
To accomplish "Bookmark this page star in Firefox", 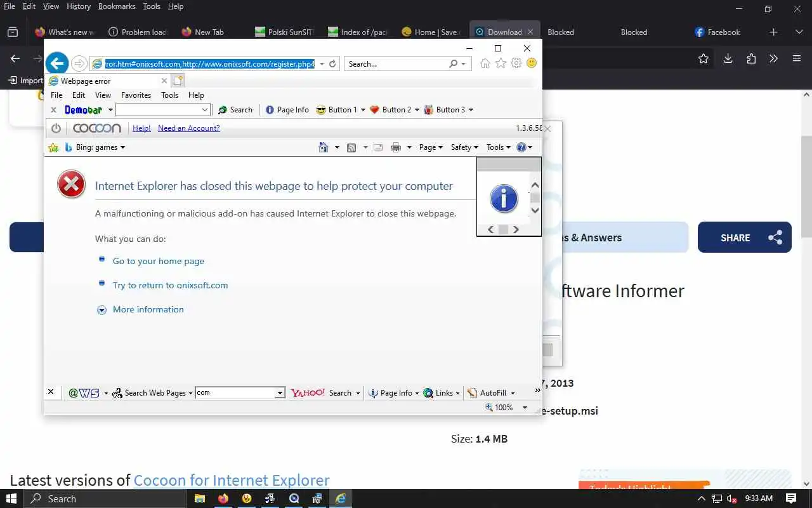I will (703, 58).
